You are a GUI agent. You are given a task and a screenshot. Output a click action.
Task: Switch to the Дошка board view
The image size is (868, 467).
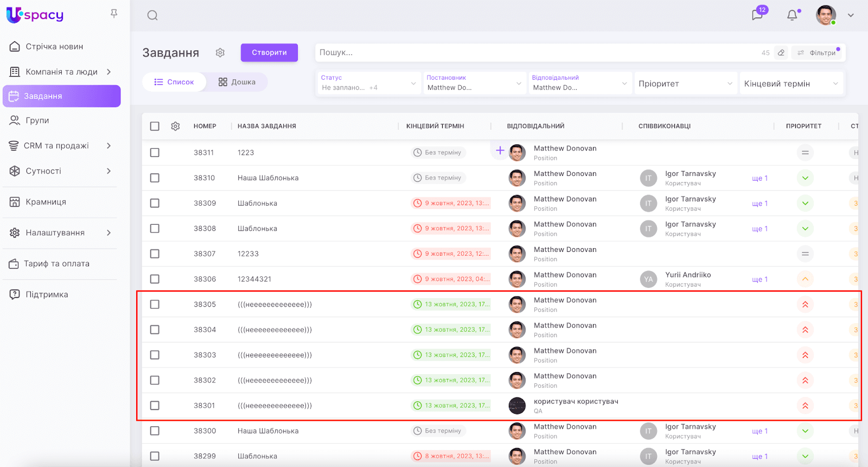click(x=237, y=82)
